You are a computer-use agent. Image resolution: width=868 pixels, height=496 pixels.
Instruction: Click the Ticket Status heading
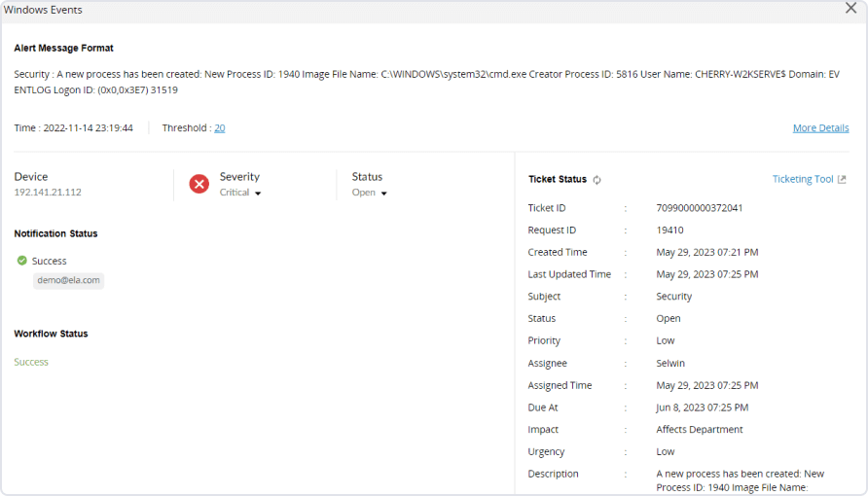pyautogui.click(x=558, y=179)
